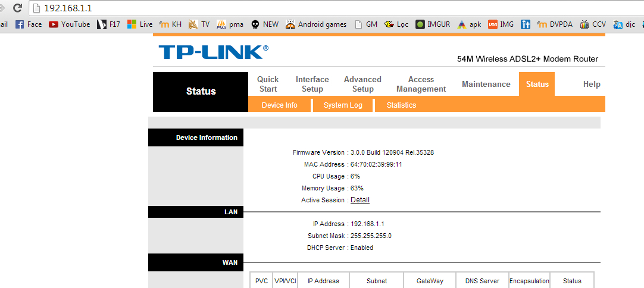Click the Encapsulation column header
This screenshot has width=644, height=288.
(529, 281)
